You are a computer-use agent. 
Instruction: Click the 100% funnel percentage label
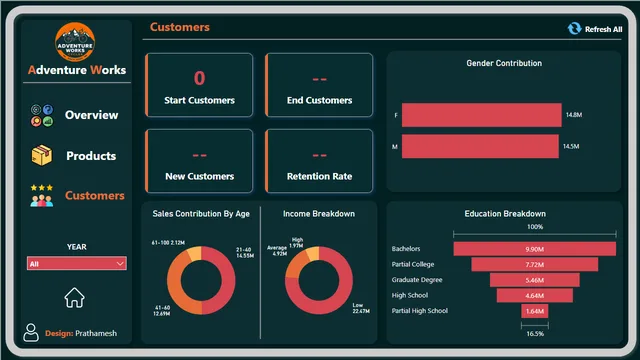[x=535, y=227]
